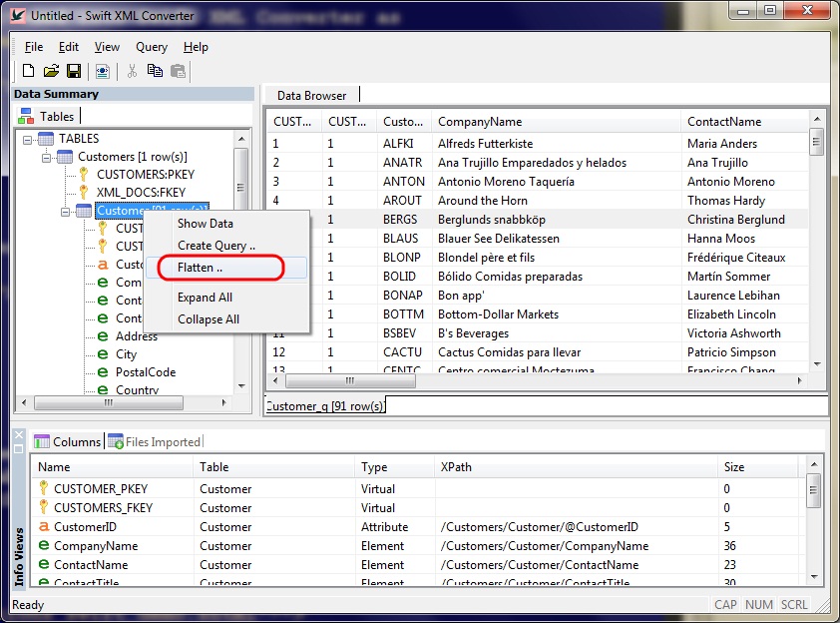The image size is (840, 623).
Task: Click the tables tree horizontal scrollbar thumb
Action: point(109,402)
